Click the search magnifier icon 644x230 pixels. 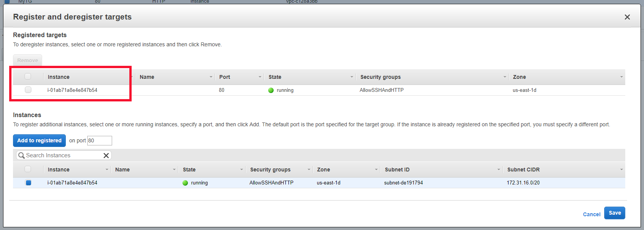tap(21, 155)
